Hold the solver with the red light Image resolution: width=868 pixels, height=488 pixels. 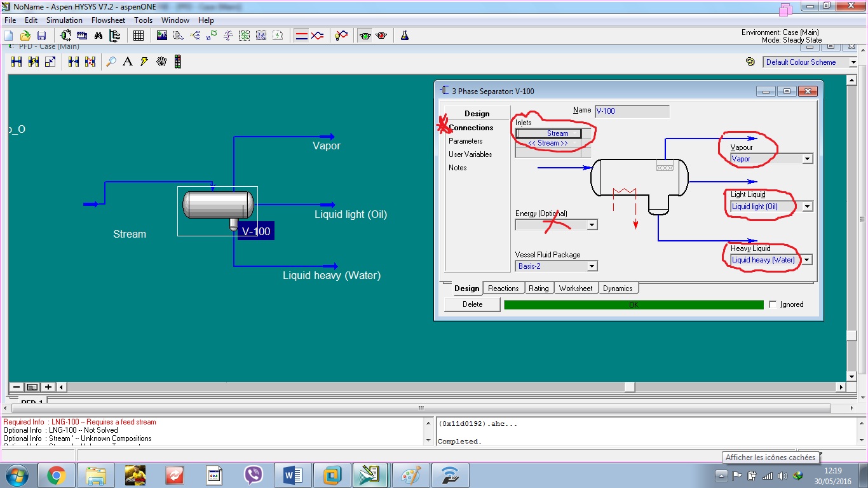click(x=380, y=36)
